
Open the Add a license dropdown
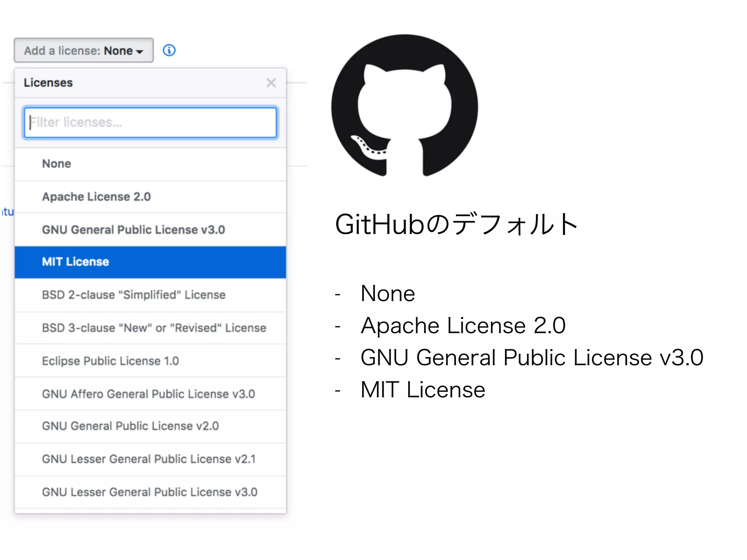pyautogui.click(x=84, y=50)
